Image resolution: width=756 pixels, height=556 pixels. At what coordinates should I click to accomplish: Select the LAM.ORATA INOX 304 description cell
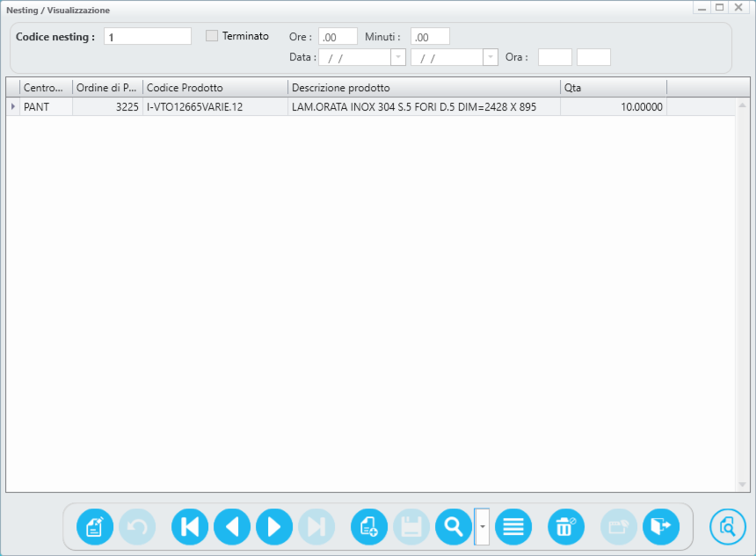pos(424,107)
